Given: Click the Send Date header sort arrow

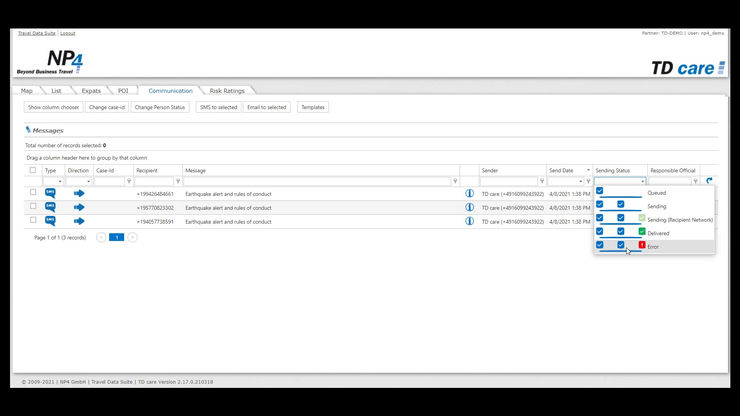Looking at the screenshot, I should tap(588, 170).
